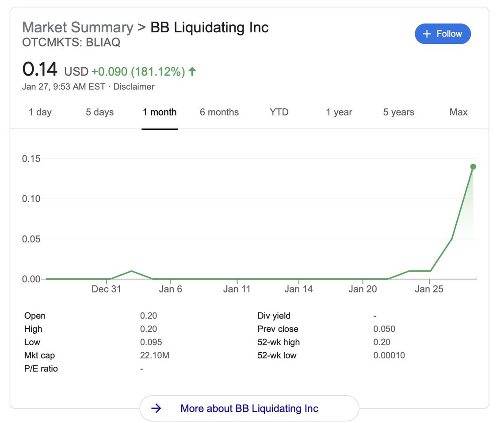Click the Jan 11 axis label
504x423 pixels.
[237, 289]
